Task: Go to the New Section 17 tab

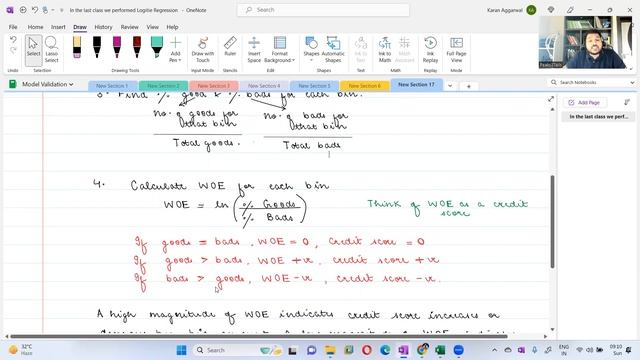Action: point(416,84)
